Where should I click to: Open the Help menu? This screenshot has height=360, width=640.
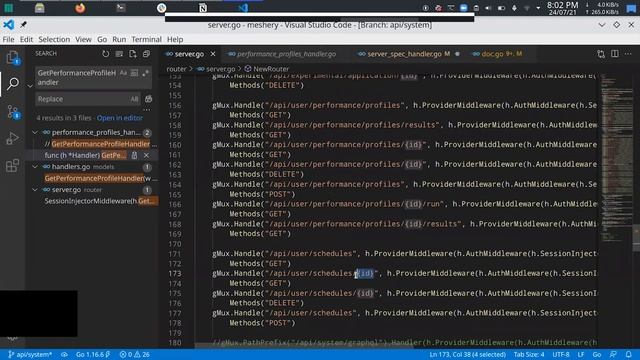[175, 39]
